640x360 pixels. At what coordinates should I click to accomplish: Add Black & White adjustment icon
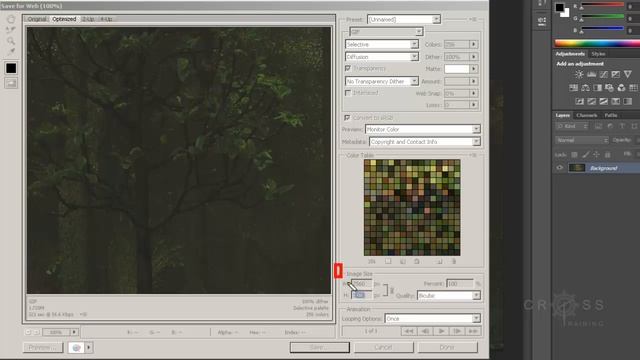597,88
